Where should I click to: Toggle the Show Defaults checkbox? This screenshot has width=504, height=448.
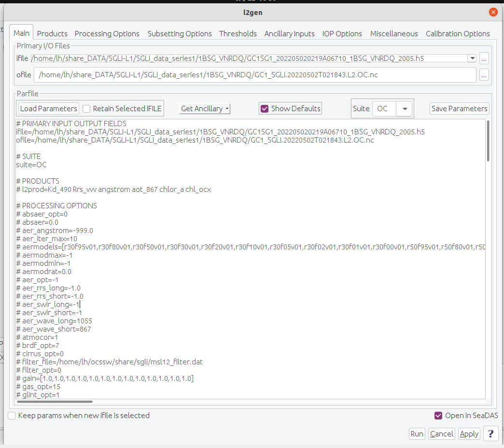tap(265, 109)
